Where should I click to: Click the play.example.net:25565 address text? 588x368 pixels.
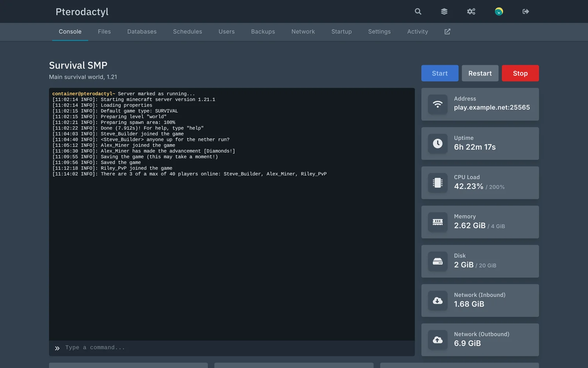pos(492,107)
